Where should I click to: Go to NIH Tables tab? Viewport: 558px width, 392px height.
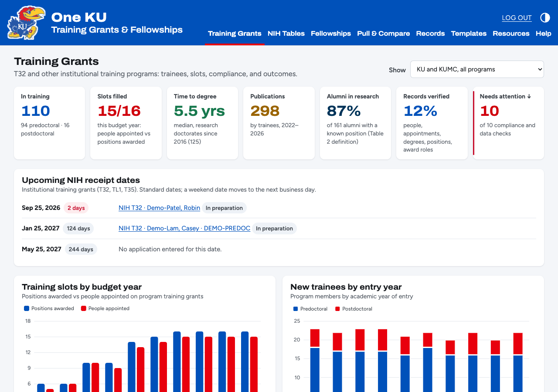pos(286,34)
